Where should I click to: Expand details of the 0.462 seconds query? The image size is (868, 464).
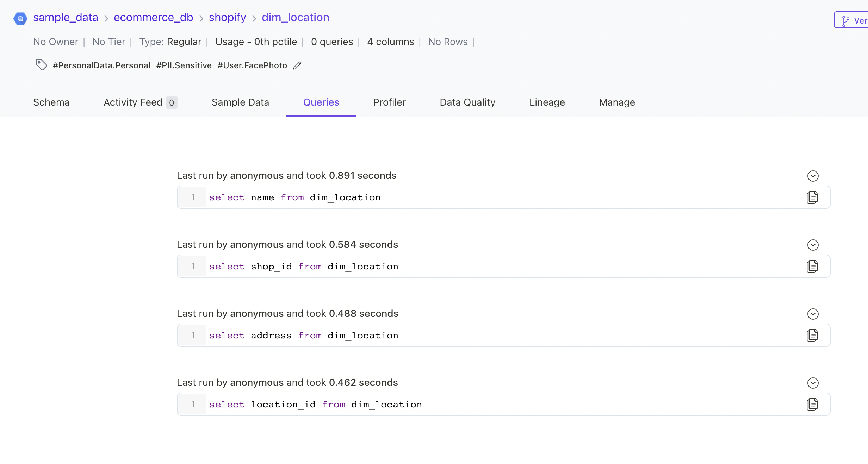[x=813, y=383]
